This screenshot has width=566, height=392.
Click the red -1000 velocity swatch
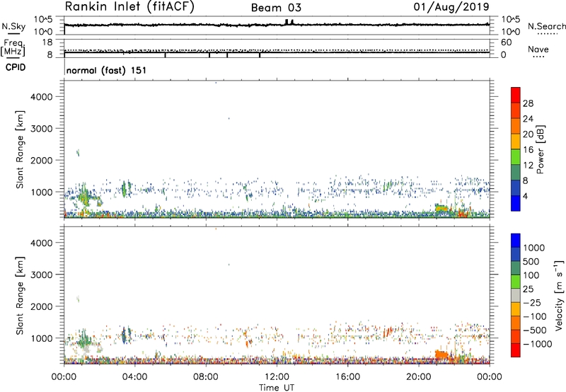pos(516,350)
